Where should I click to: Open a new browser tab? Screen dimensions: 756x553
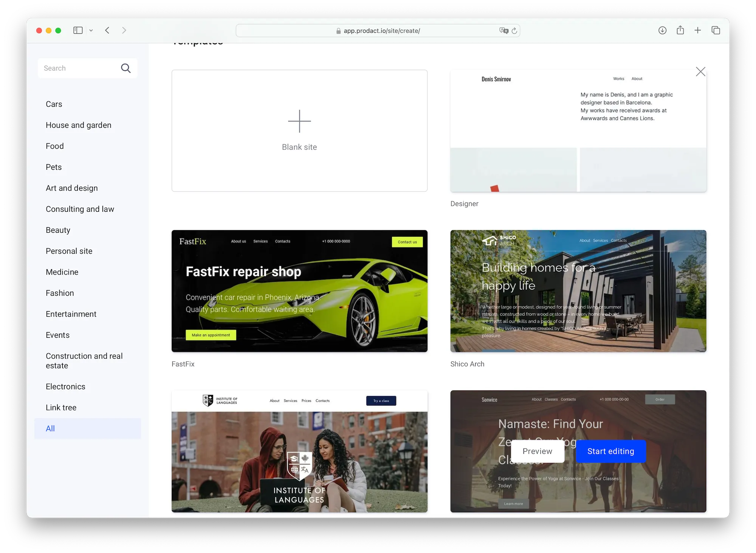pos(698,30)
